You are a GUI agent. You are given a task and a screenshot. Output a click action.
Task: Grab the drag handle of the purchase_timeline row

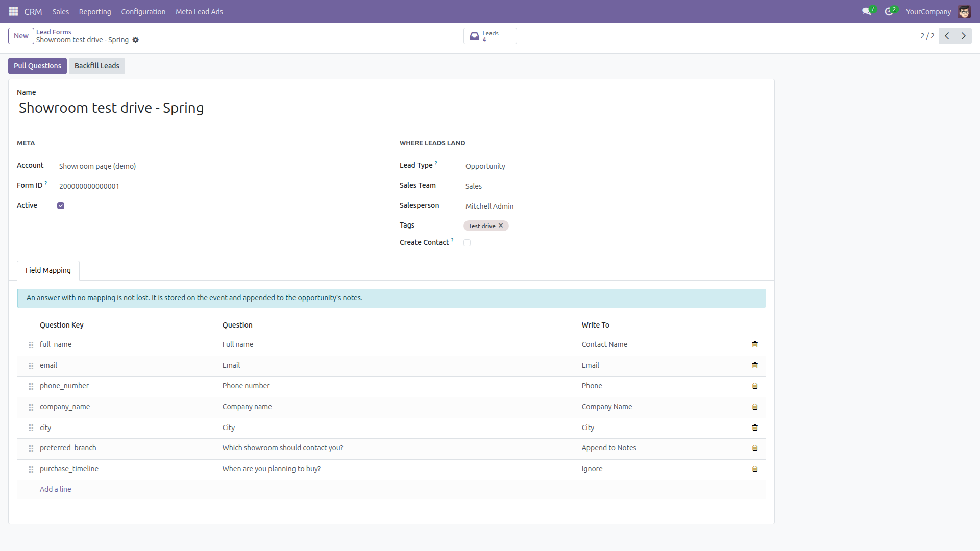point(31,469)
